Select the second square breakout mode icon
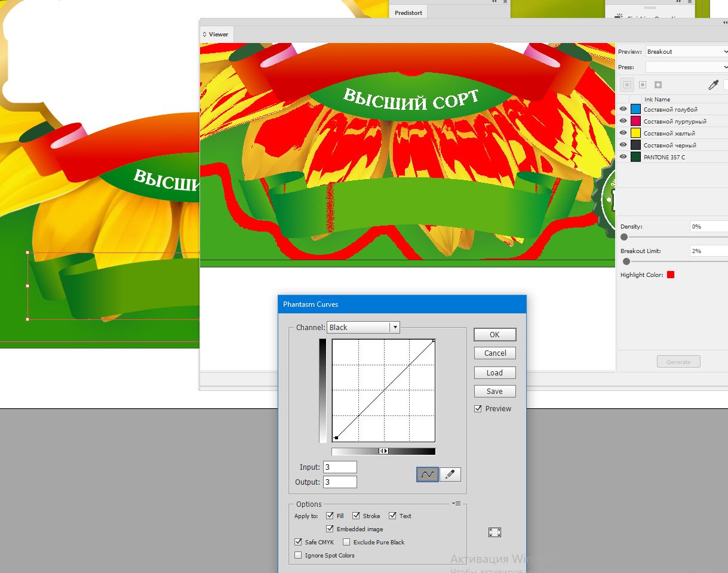This screenshot has height=573, width=728. (x=643, y=85)
